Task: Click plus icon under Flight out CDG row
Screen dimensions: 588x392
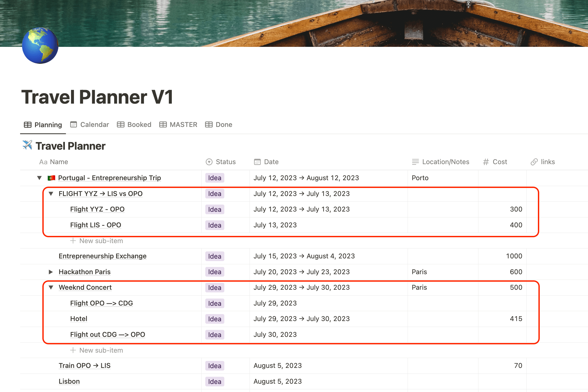Action: [73, 350]
